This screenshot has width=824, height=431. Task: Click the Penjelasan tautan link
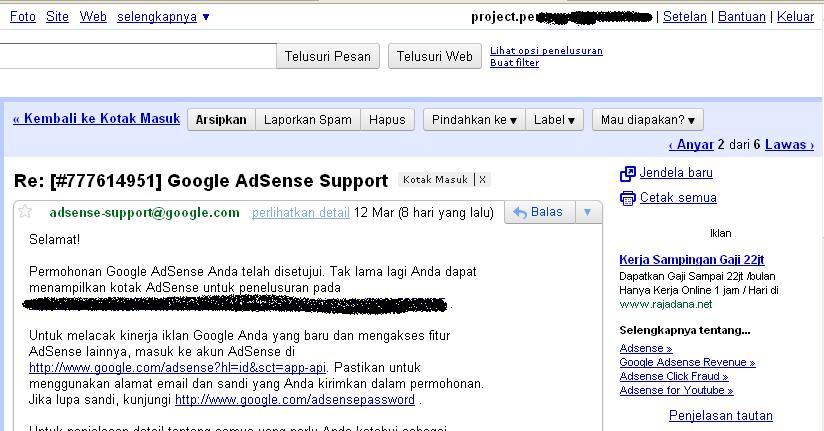720,416
